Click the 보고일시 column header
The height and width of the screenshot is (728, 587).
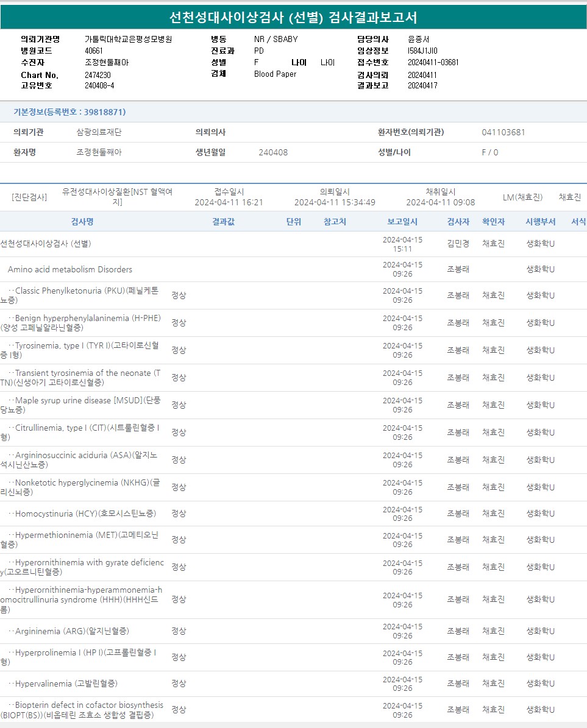pyautogui.click(x=402, y=222)
